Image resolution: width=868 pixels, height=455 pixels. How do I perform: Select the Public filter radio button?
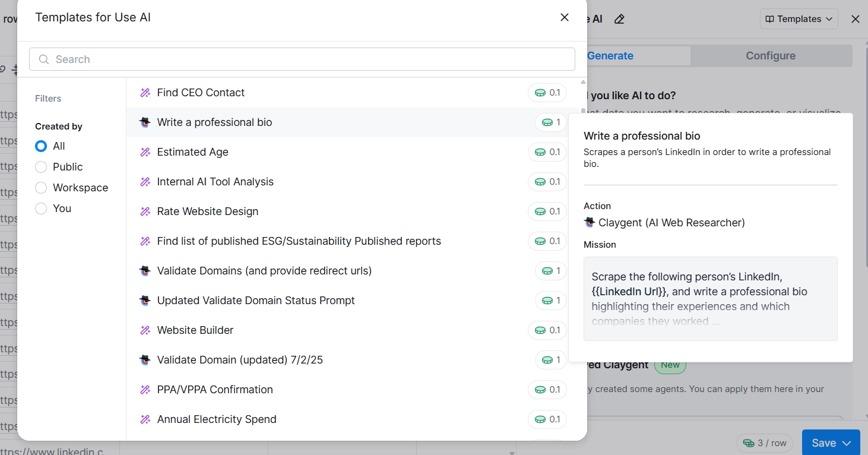[x=41, y=167]
